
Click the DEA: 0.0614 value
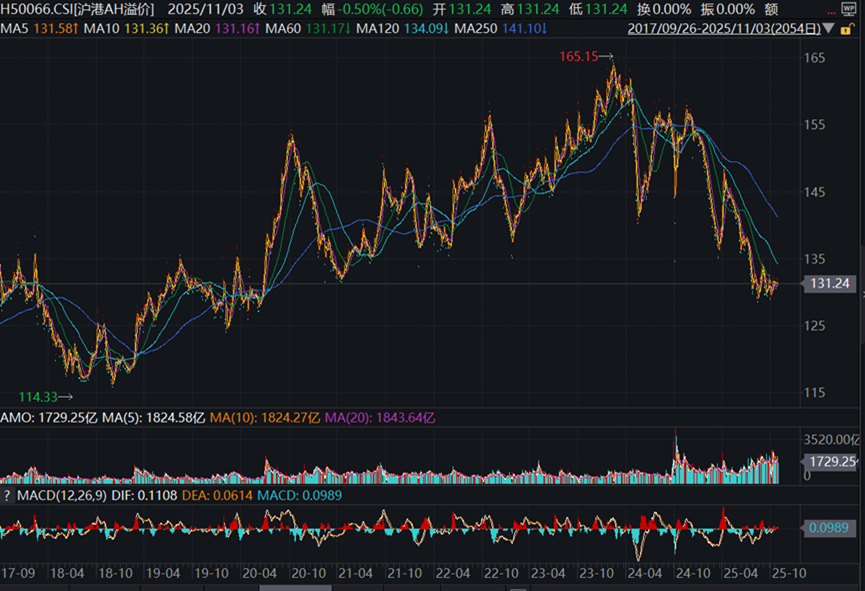[x=217, y=496]
